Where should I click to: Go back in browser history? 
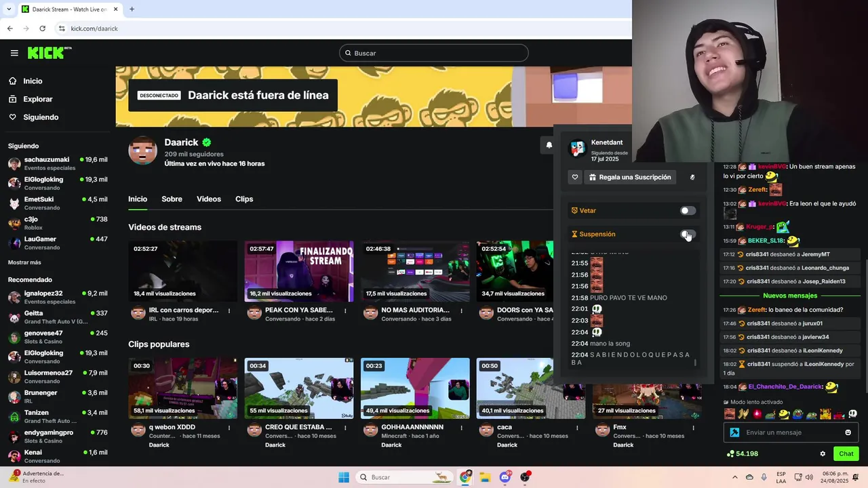pos(10,28)
